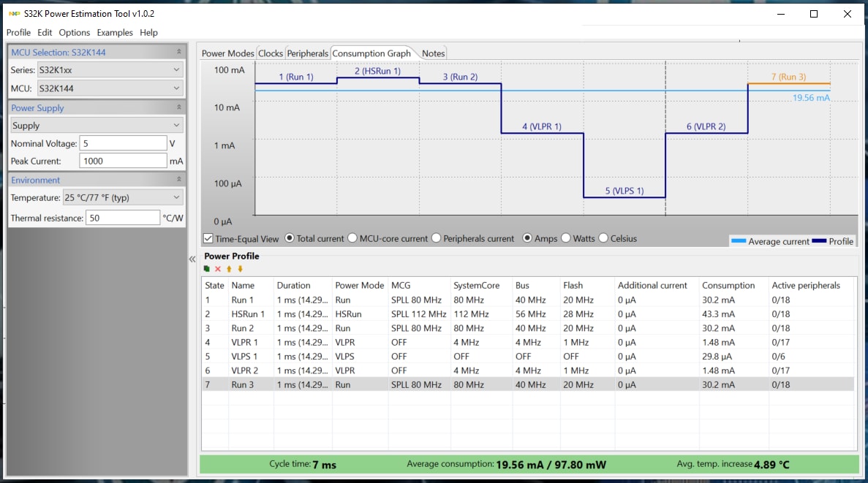The width and height of the screenshot is (868, 483).
Task: Click the NXP application logo icon
Action: 13,14
